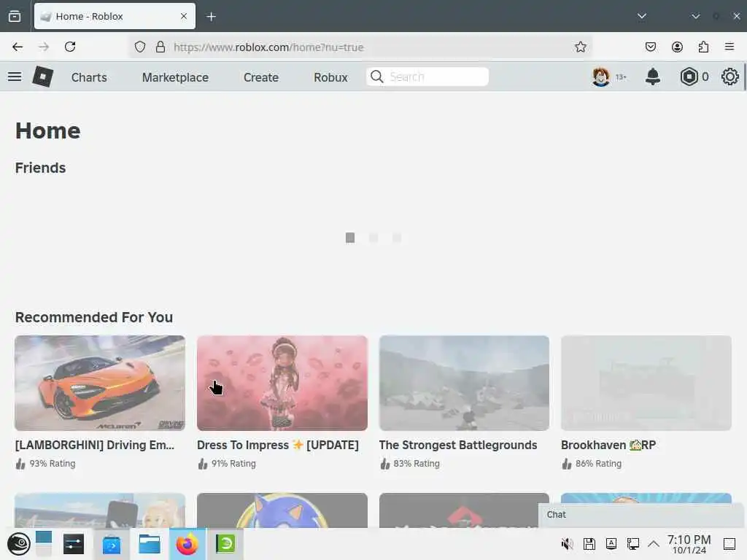Open the Discover software center icon
Screen dimensions: 747x560
pos(111,544)
